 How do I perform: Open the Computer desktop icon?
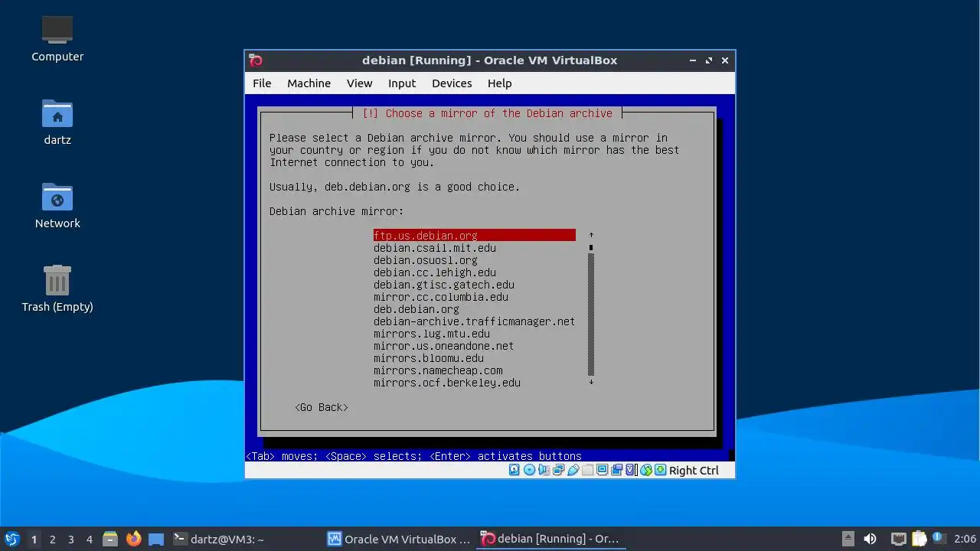(57, 37)
